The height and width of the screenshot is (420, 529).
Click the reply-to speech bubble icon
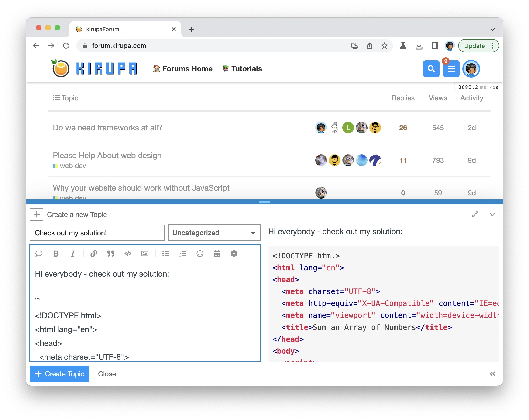[39, 254]
